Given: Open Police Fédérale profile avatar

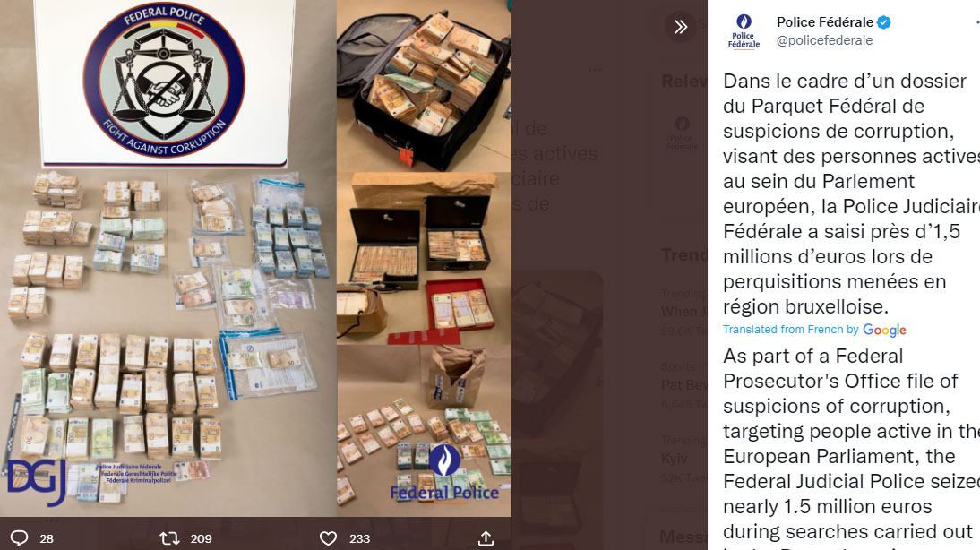Looking at the screenshot, I should (744, 31).
